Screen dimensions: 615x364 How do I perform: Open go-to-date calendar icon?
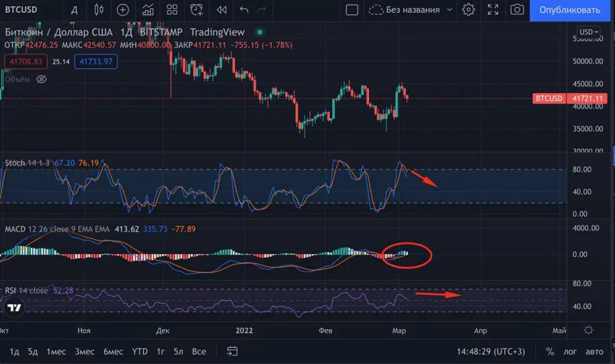[232, 352]
